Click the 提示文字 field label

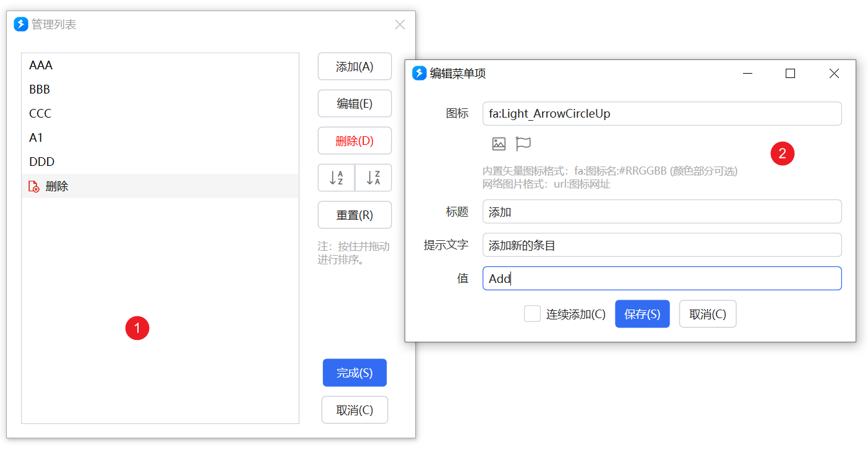pyautogui.click(x=446, y=245)
